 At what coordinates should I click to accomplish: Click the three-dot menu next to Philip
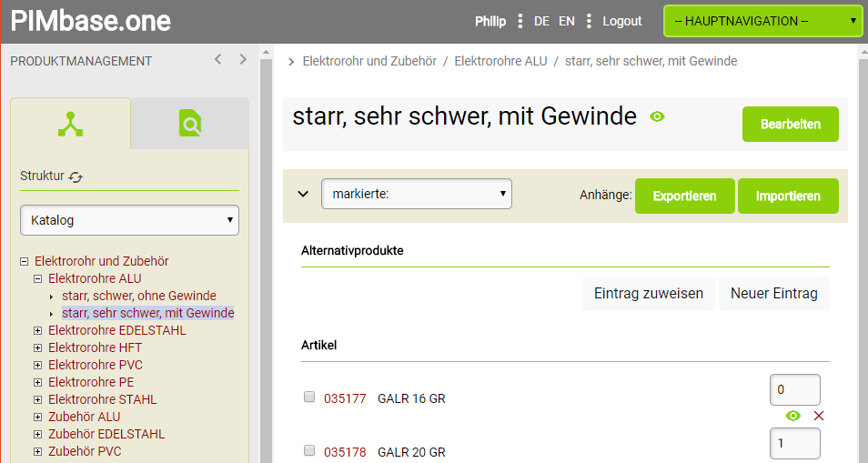point(520,21)
